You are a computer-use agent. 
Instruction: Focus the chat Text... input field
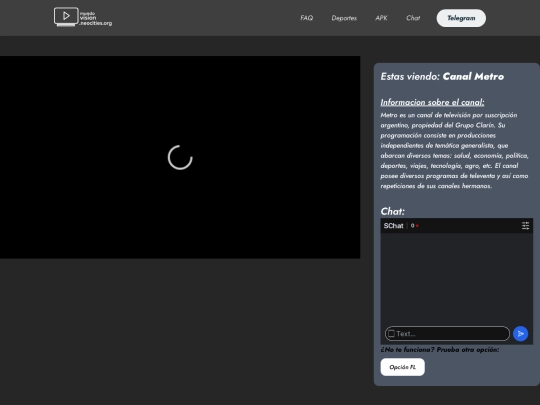pyautogui.click(x=447, y=334)
